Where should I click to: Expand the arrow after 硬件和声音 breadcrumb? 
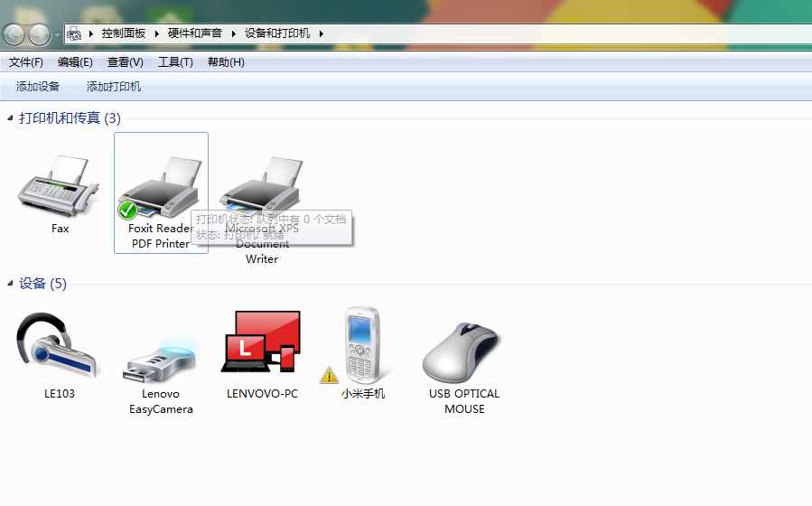233,34
